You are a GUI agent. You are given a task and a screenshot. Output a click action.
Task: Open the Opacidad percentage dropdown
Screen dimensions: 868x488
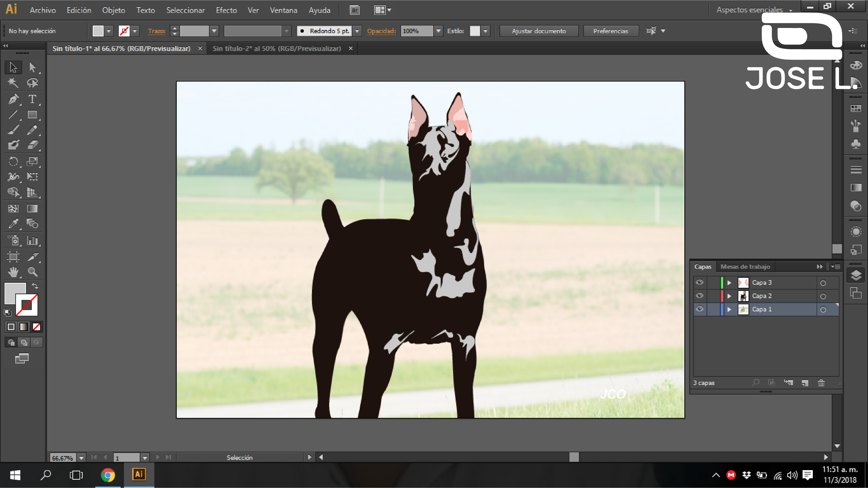(438, 31)
